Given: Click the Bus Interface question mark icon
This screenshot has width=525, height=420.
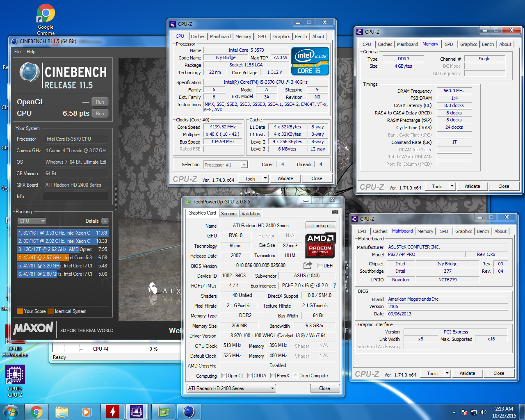Looking at the screenshot, I should pos(334,285).
